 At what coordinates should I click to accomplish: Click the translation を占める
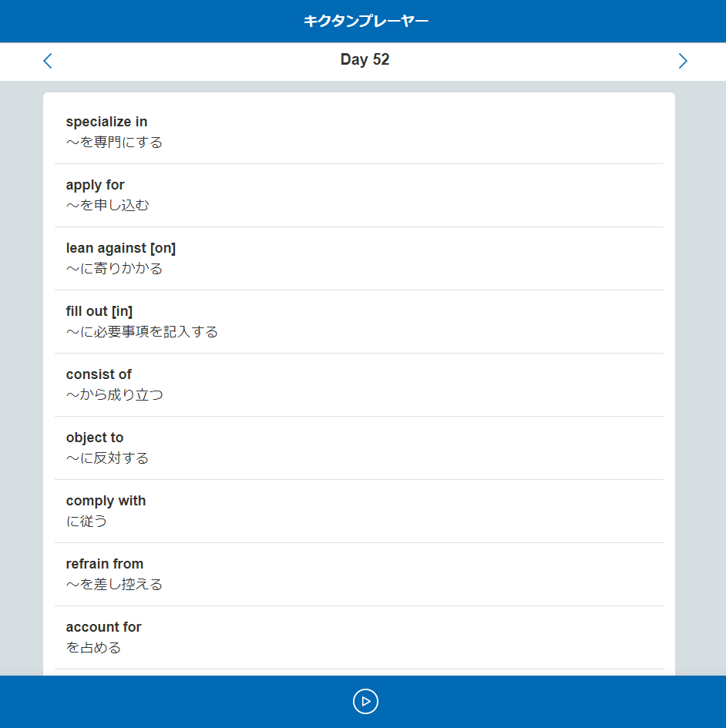(93, 648)
